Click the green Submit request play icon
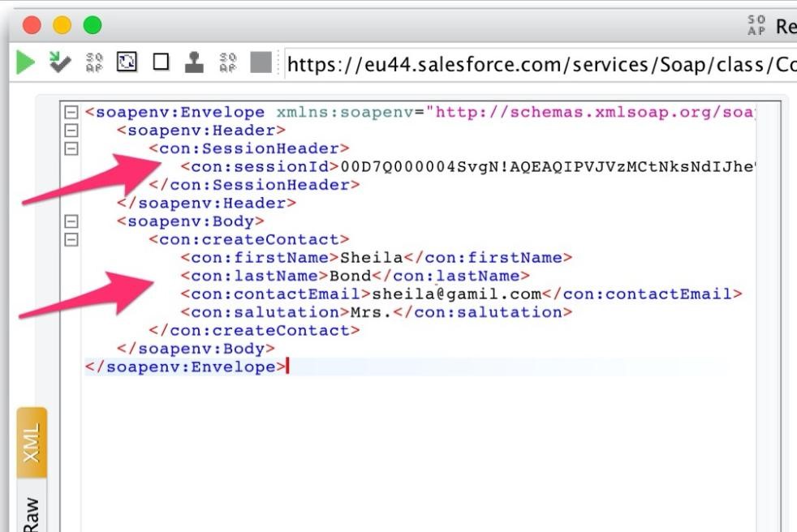 click(26, 63)
